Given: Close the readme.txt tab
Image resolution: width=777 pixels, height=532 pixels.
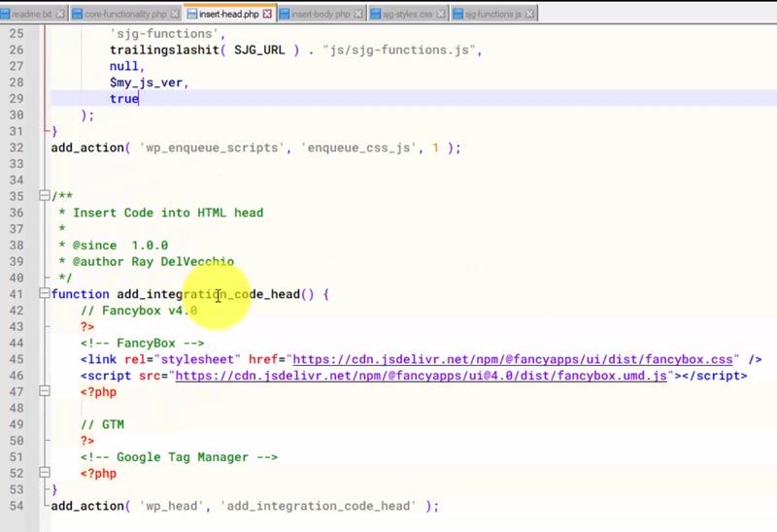Looking at the screenshot, I should click(60, 14).
